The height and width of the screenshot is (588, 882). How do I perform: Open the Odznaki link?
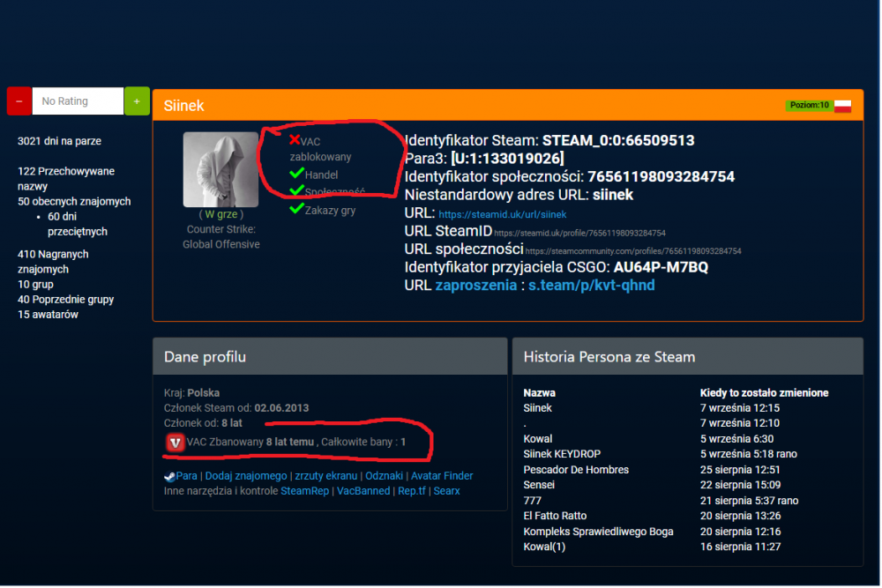tap(385, 476)
